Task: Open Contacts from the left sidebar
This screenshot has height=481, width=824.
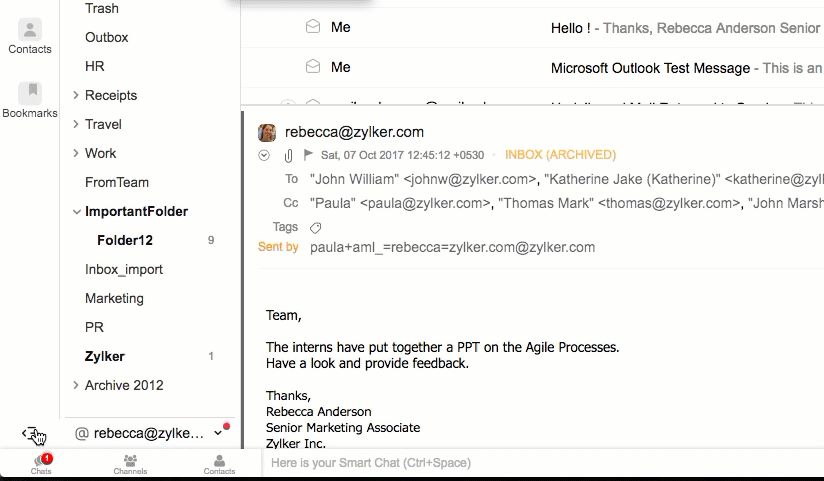Action: coord(30,36)
